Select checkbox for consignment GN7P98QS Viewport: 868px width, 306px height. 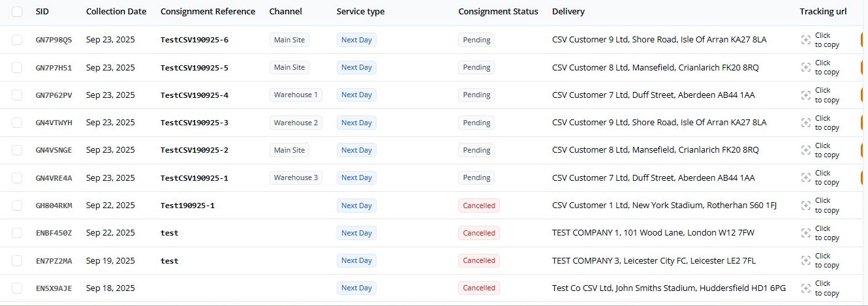click(x=17, y=40)
